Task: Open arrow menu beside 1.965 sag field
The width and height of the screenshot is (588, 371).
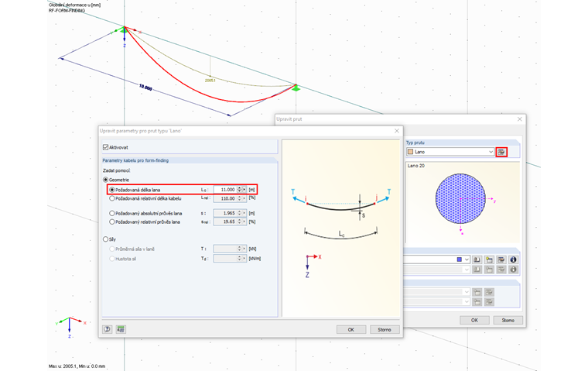Action: click(x=244, y=213)
